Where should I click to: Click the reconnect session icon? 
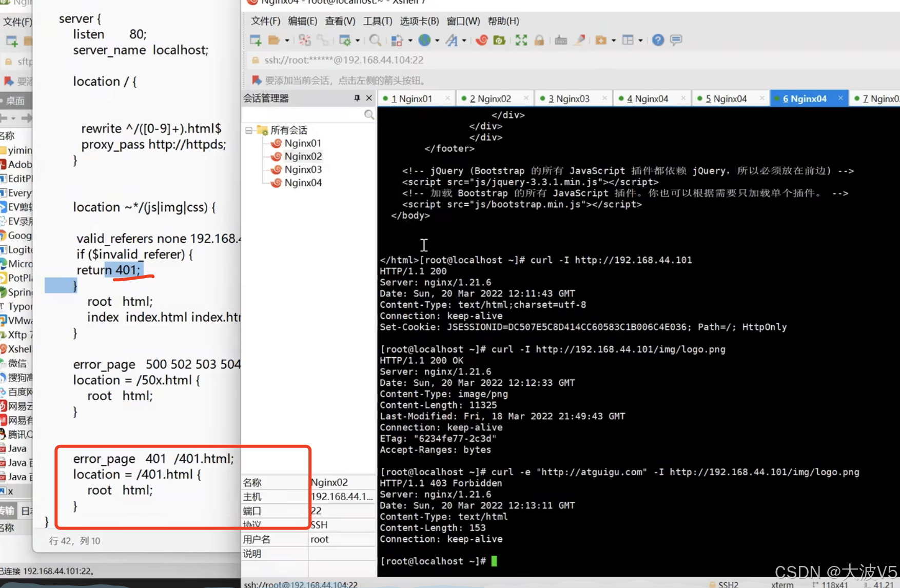305,40
